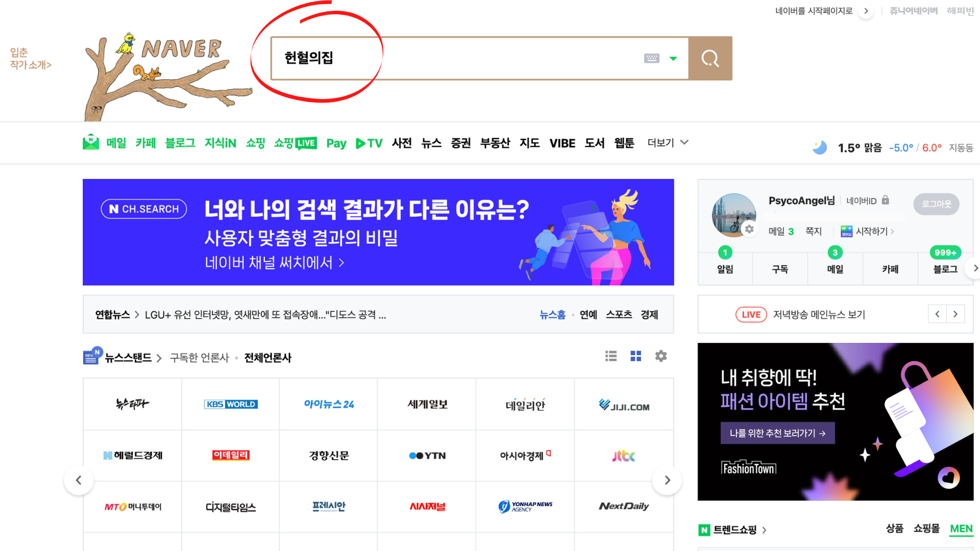Click the weather moon icon
The image size is (980, 551).
[819, 147]
